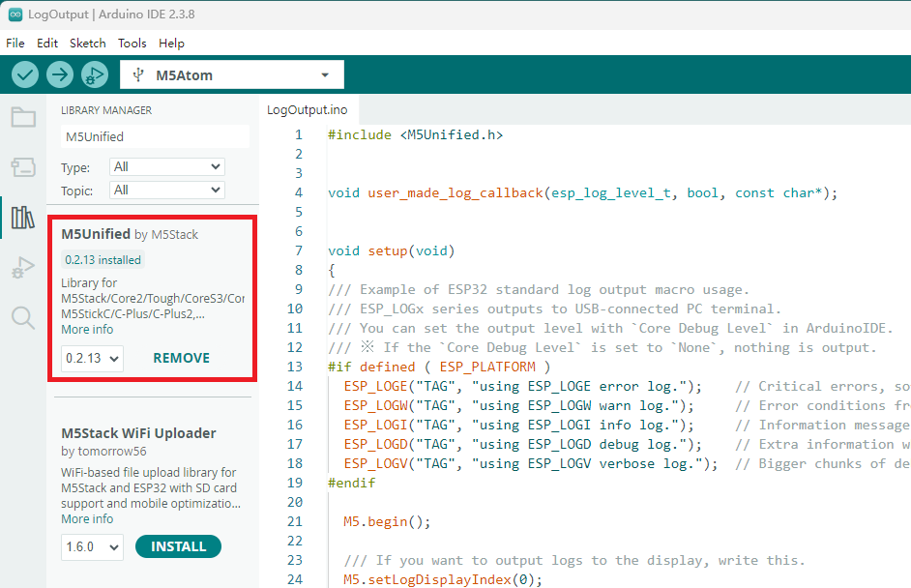Start debugging with the Debug toolbar icon
The image size is (911, 588).
click(94, 74)
